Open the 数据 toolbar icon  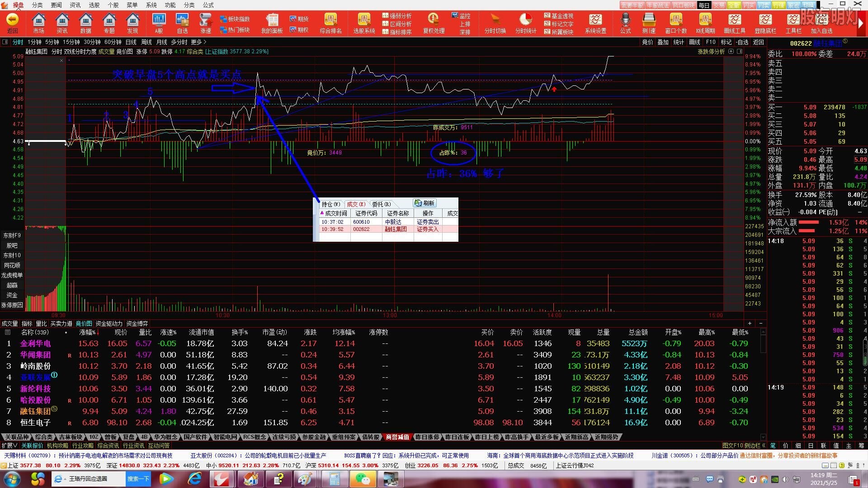(85, 23)
